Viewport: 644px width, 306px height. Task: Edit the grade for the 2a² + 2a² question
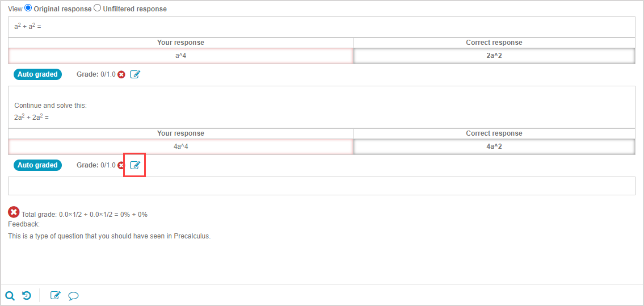135,165
